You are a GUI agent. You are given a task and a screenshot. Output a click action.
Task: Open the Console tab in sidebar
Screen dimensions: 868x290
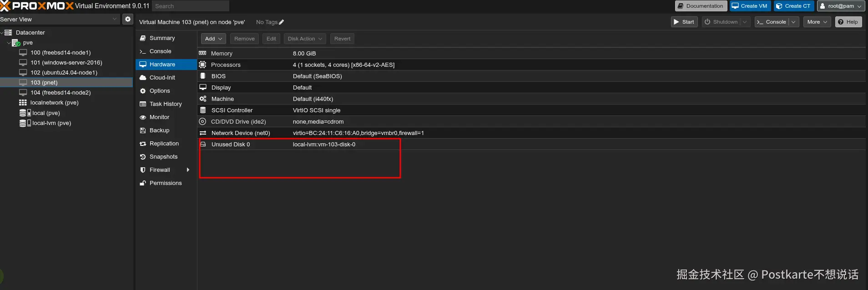coord(166,51)
